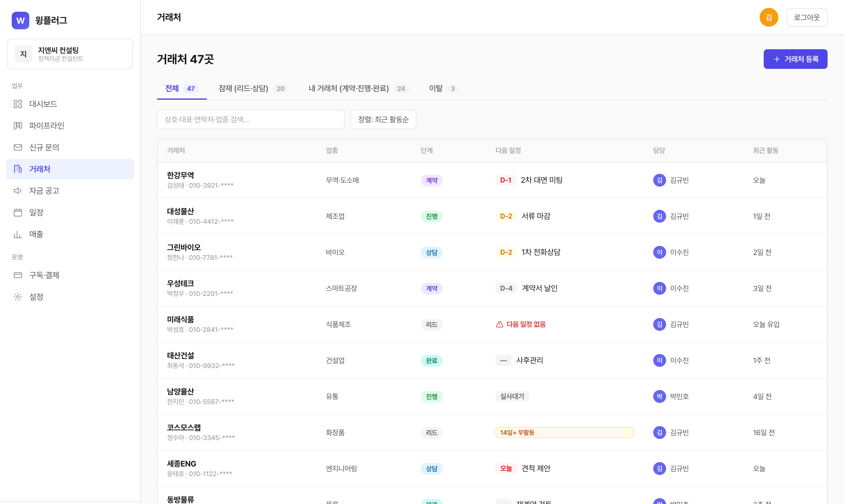This screenshot has height=504, width=844.
Task: Open 신규 문의 menu item
Action: pos(70,147)
